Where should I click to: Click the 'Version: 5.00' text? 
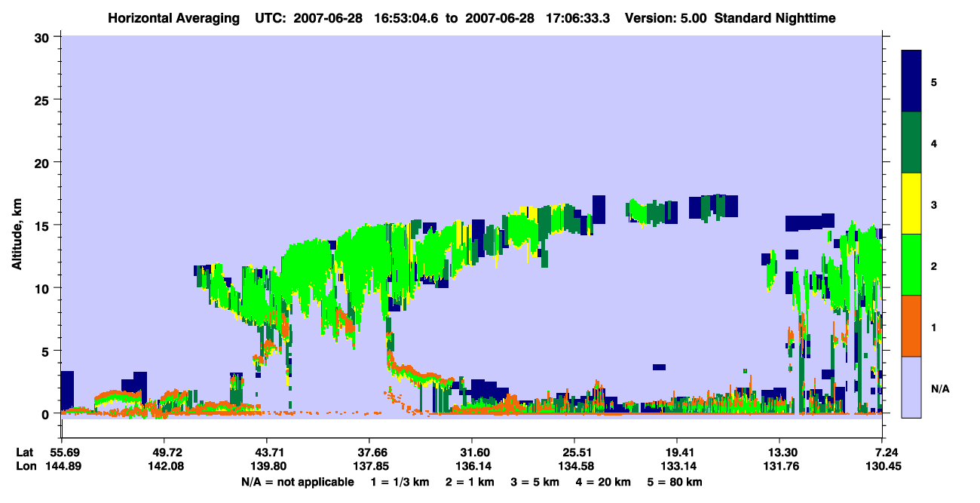(x=666, y=17)
